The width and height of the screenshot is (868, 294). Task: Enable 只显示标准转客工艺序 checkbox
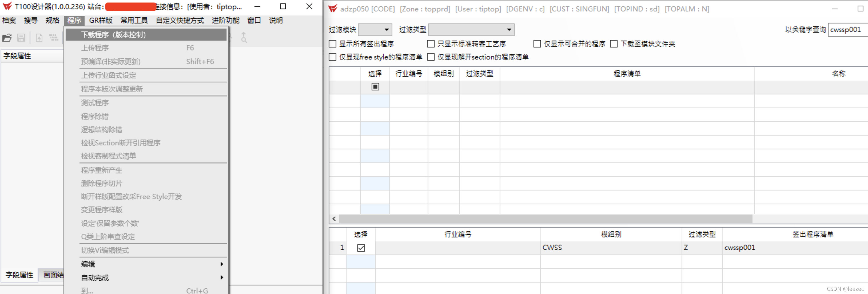431,44
